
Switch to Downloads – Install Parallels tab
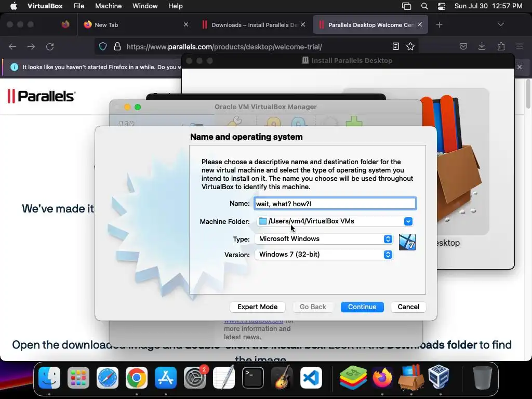[254, 25]
